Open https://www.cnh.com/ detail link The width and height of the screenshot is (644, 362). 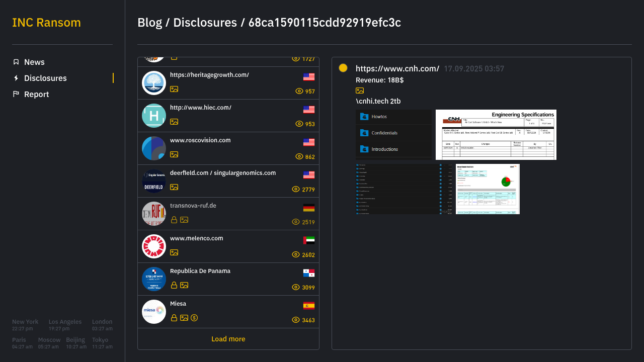tap(397, 69)
